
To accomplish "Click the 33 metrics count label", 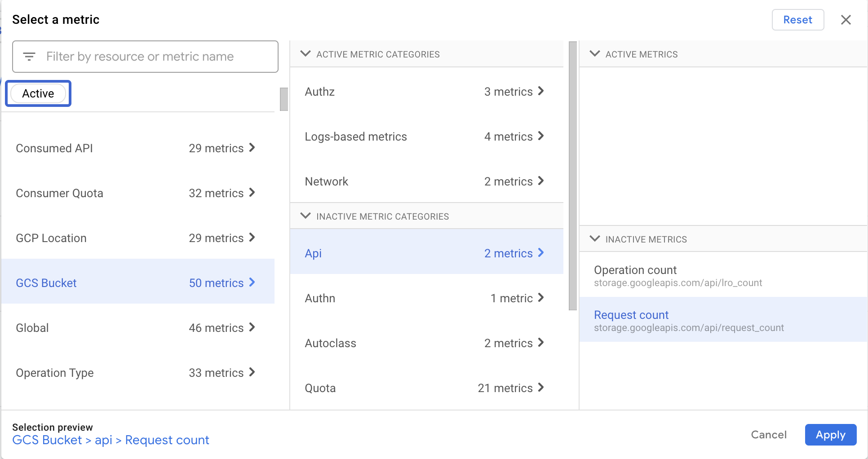I will click(216, 373).
